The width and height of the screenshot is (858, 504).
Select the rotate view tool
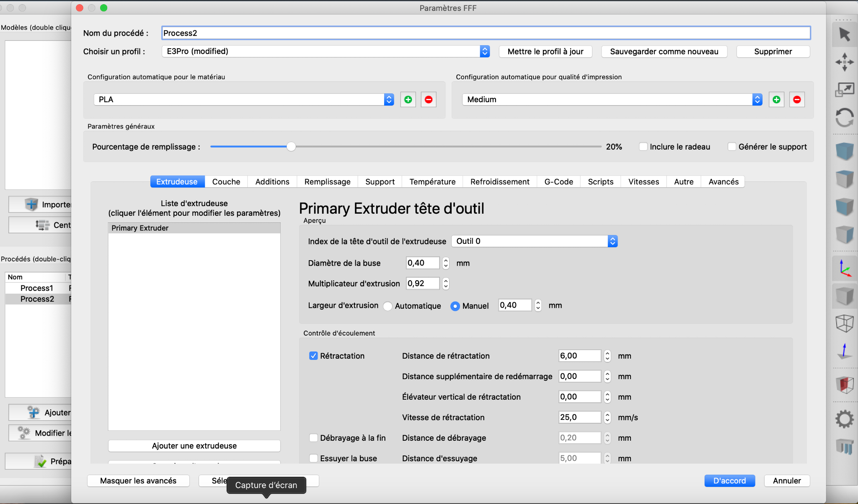844,118
